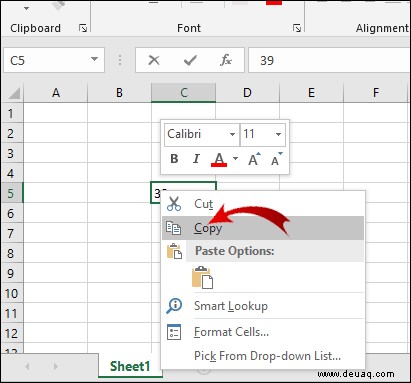Viewport: 411px width, 383px height.
Task: Select Pick From Drop-down List option
Action: pos(263,356)
